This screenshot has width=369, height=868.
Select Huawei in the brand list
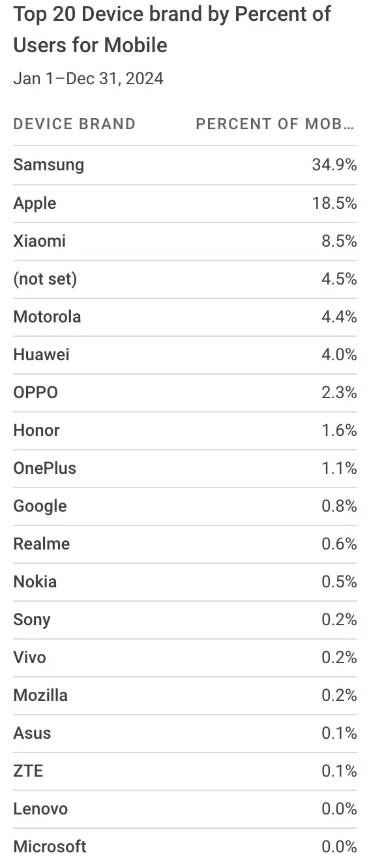(x=41, y=354)
